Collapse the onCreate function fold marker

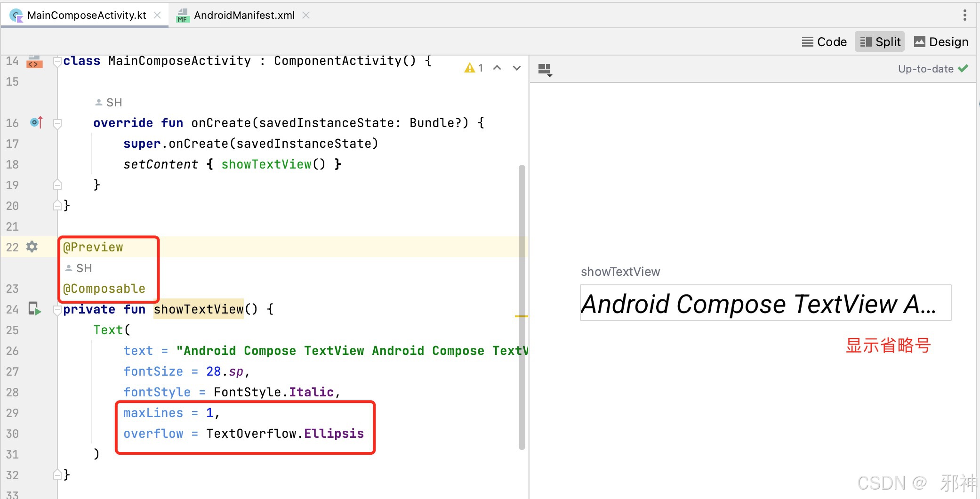pos(57,123)
